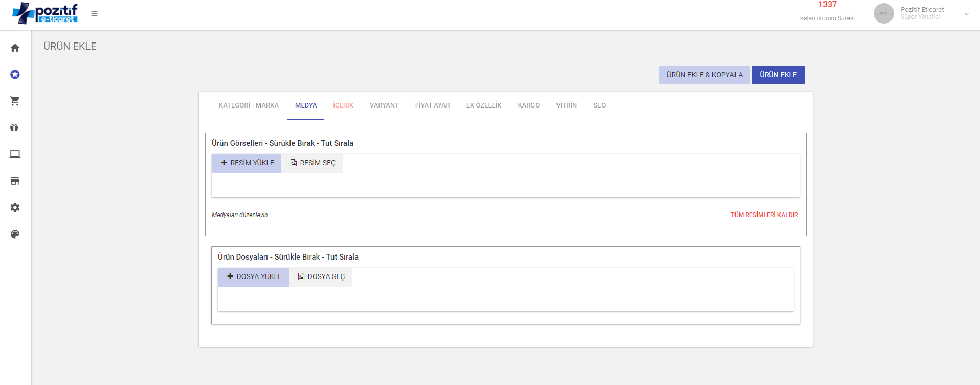The image size is (980, 385).
Task: Select the gift box sidebar icon
Action: [15, 128]
